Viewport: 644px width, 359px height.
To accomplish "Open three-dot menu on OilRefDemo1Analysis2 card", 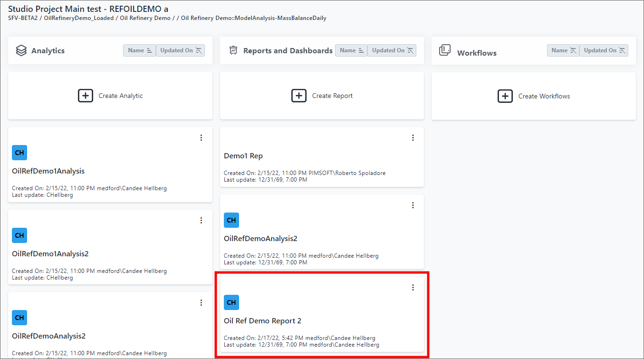I will click(201, 221).
